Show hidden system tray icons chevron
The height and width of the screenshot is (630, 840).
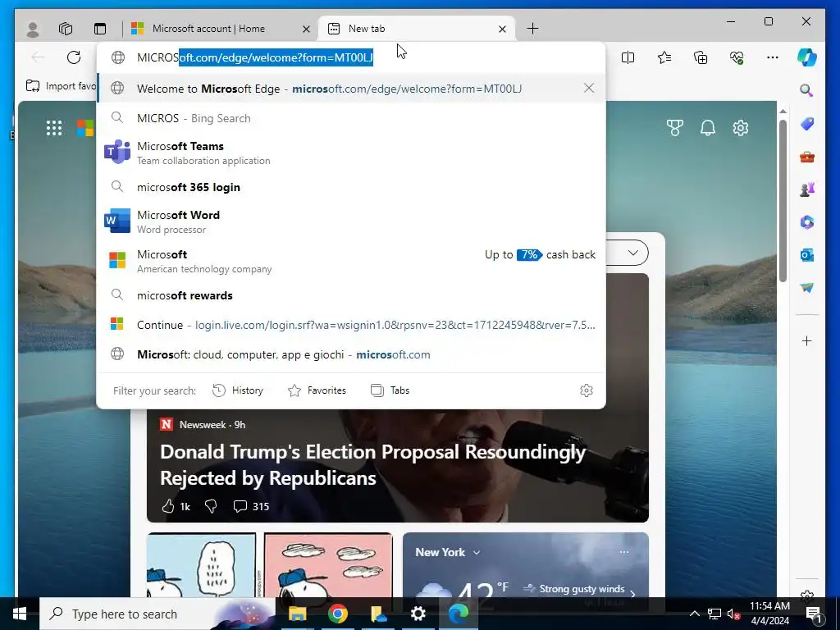[694, 614]
